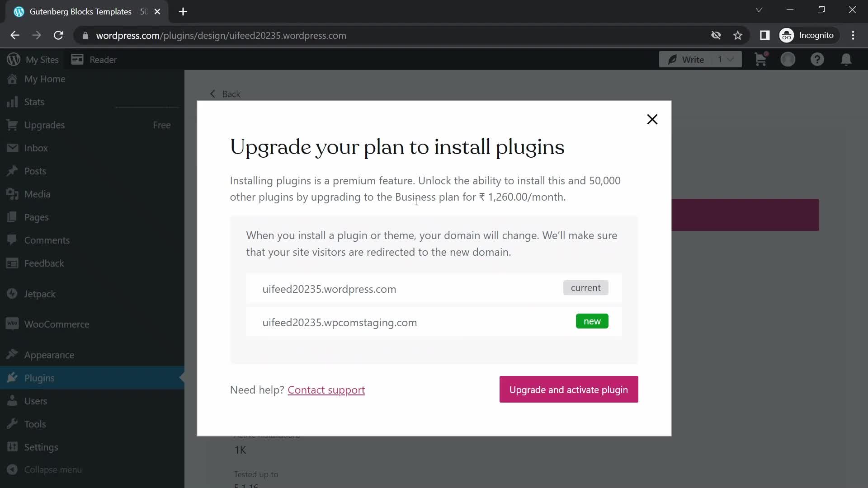Click the Incognito profile indicator
The width and height of the screenshot is (868, 488).
tap(806, 35)
